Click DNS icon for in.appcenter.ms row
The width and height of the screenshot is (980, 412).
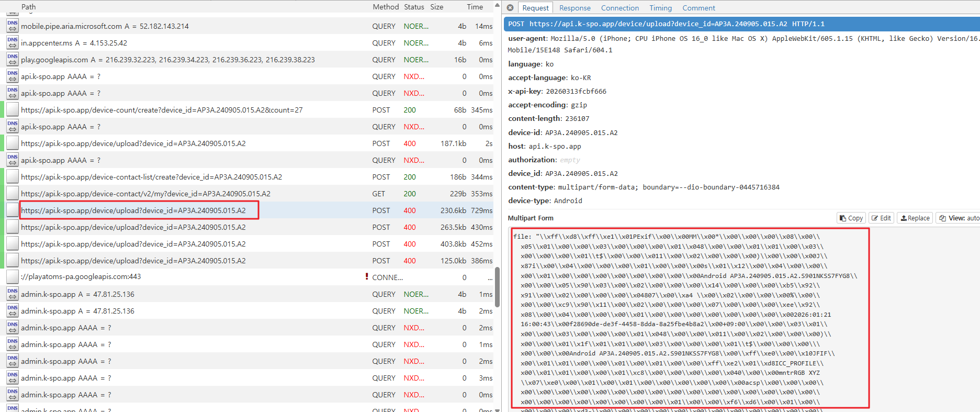click(x=13, y=43)
